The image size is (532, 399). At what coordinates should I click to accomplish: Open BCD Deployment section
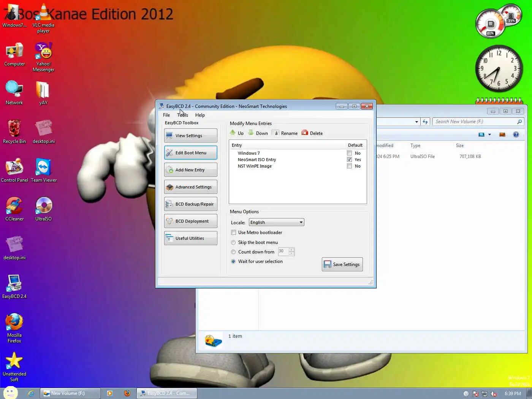click(x=190, y=221)
